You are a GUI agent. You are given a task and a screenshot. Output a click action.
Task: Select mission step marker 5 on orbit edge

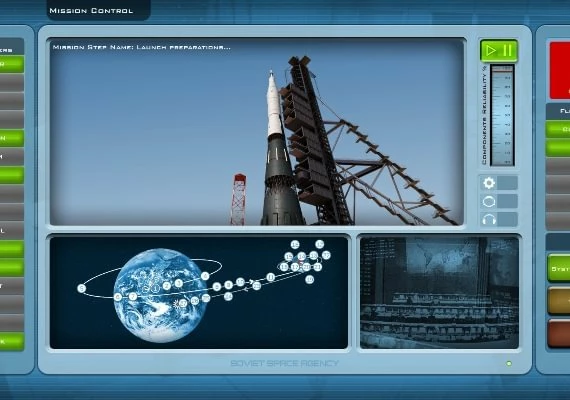coord(81,288)
